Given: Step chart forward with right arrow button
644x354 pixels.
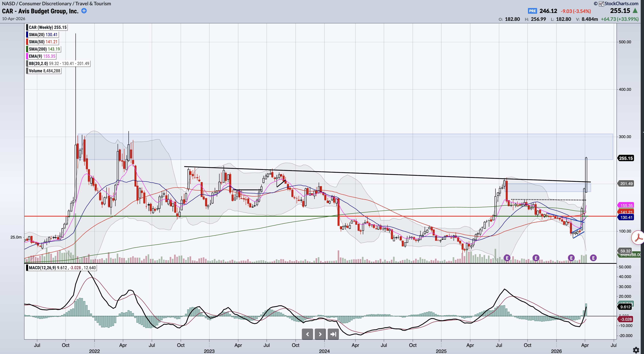Looking at the screenshot, I should (x=320, y=334).
